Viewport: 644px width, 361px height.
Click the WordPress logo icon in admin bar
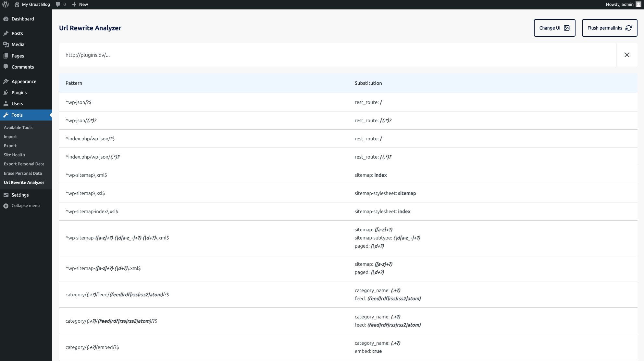[x=6, y=4]
